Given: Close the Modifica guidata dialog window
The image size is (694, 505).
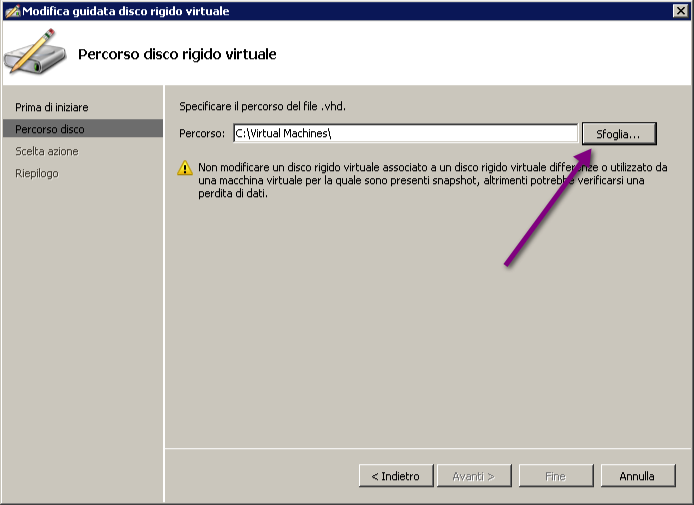Looking at the screenshot, I should coord(680,10).
